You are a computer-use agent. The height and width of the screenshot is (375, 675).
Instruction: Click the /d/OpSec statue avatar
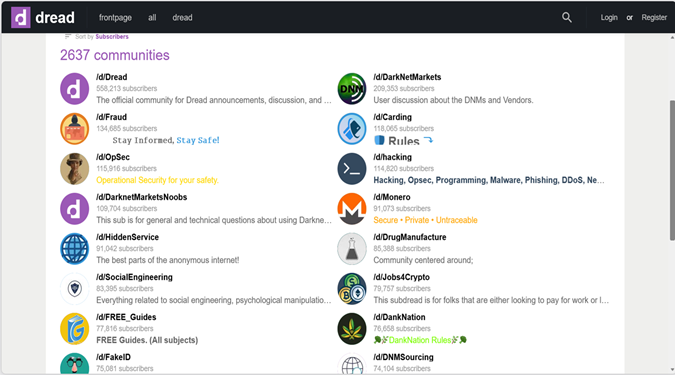point(74,169)
